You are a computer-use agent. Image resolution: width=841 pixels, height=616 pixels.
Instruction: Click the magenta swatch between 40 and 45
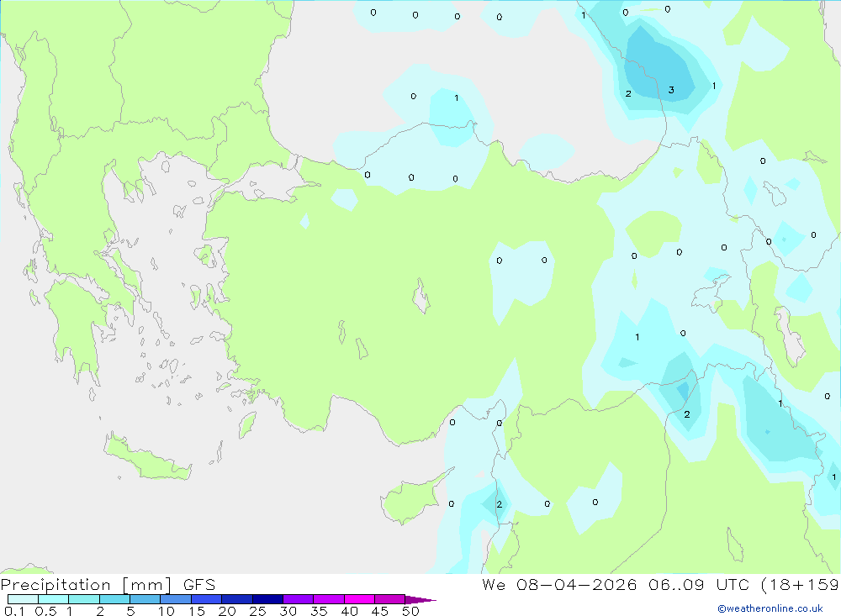click(x=359, y=599)
